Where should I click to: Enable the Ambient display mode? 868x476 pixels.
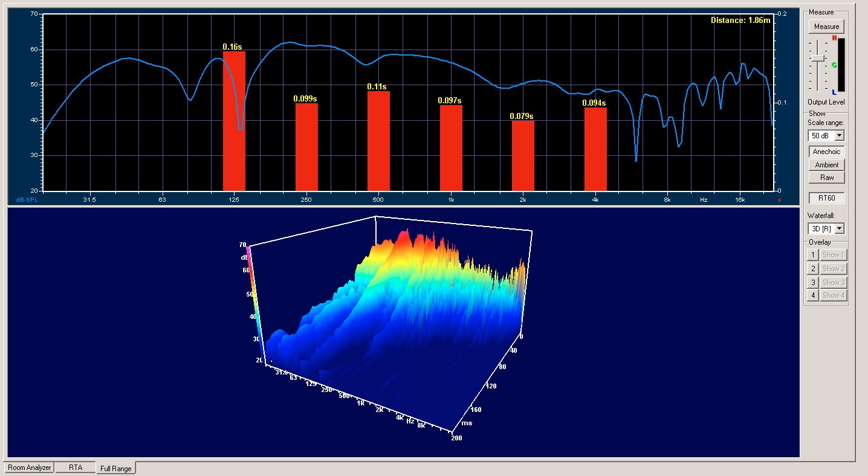pos(826,164)
